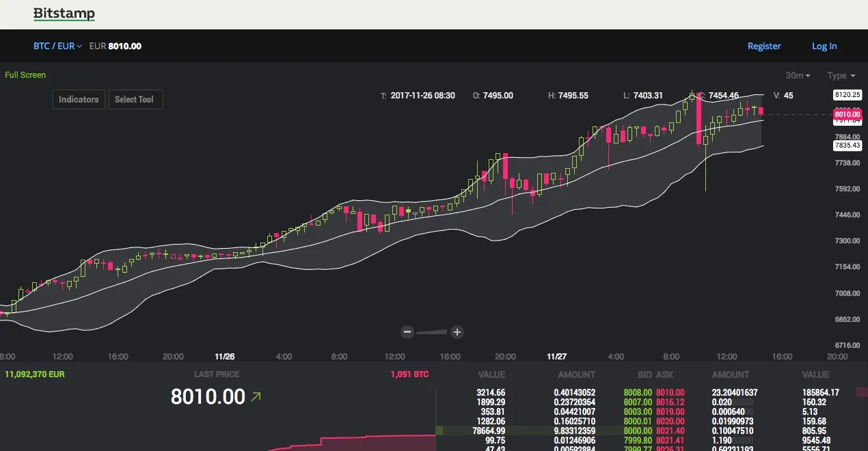Select the 8007.00 bid price
Screen dimensions: 868x451
pos(637,402)
